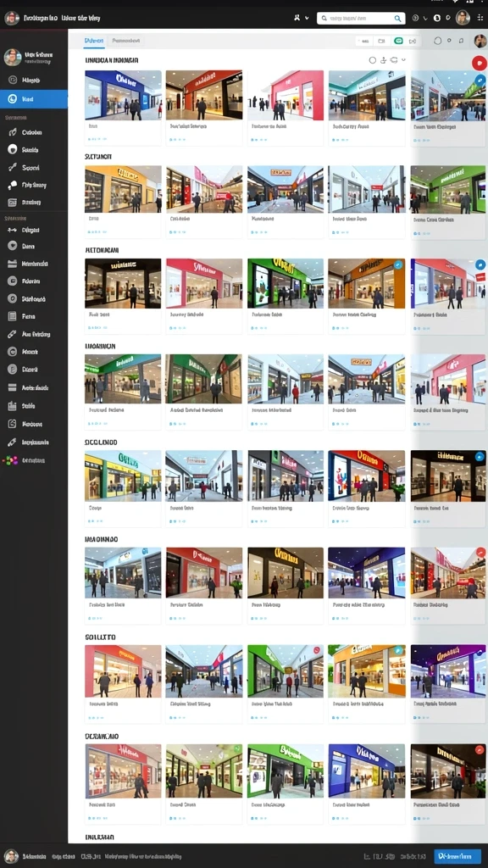Click the magnifier icon in the search box

point(397,19)
